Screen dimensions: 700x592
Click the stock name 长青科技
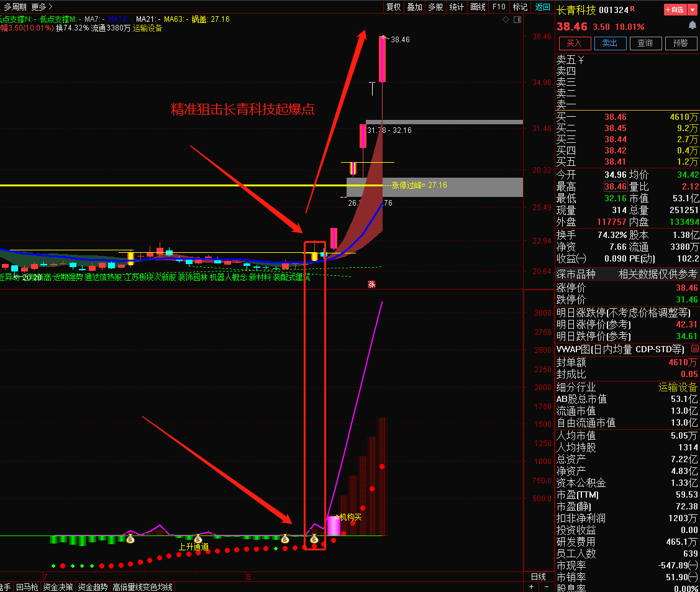tap(576, 10)
